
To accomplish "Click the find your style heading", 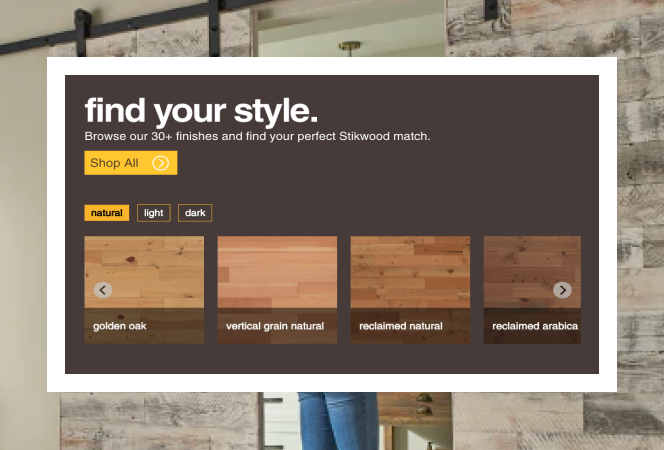I will pos(201,109).
